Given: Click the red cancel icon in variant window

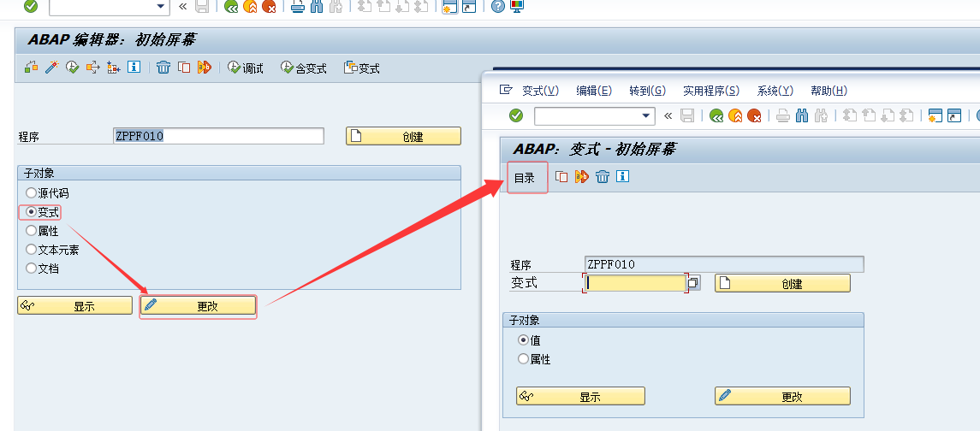Looking at the screenshot, I should pyautogui.click(x=754, y=115).
